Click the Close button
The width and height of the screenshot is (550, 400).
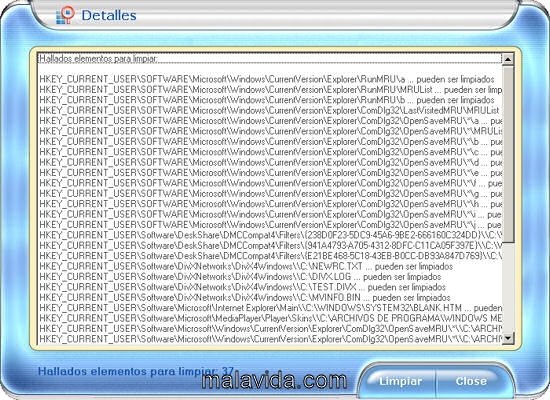coord(471,381)
